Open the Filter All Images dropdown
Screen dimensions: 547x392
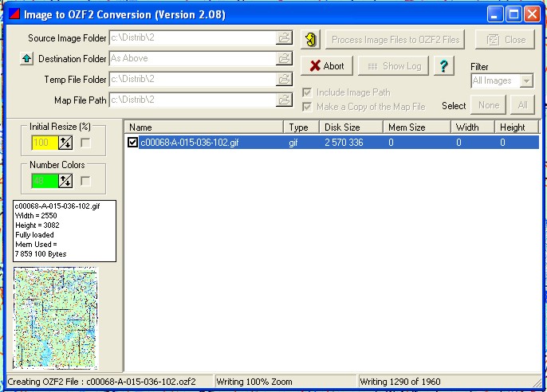coord(526,80)
